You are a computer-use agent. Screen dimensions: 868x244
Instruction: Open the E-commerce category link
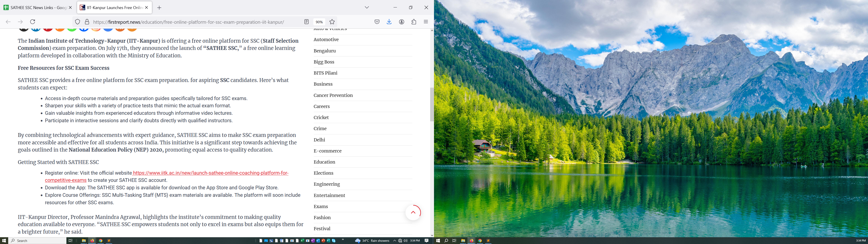coord(328,151)
